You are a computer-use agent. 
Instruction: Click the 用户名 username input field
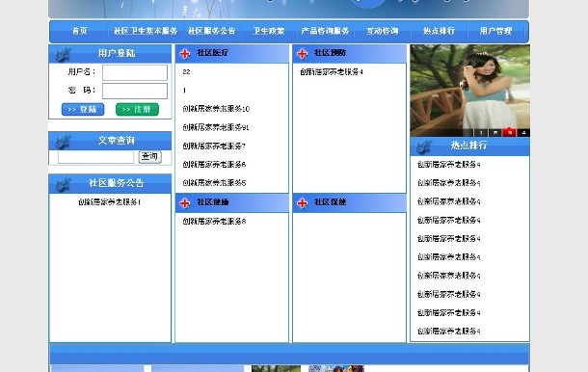click(135, 72)
